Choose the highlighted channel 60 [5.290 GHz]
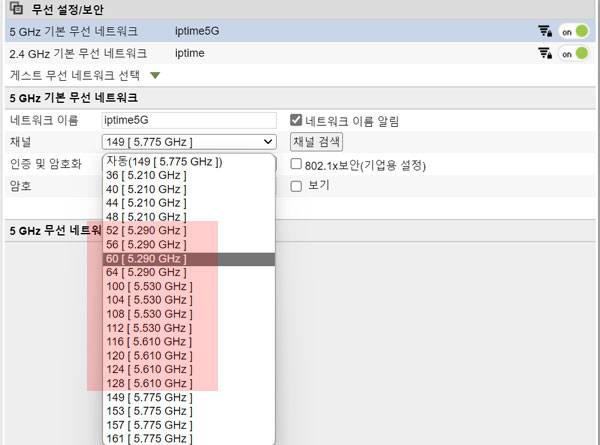Image resolution: width=600 pixels, height=445 pixels. [x=145, y=259]
